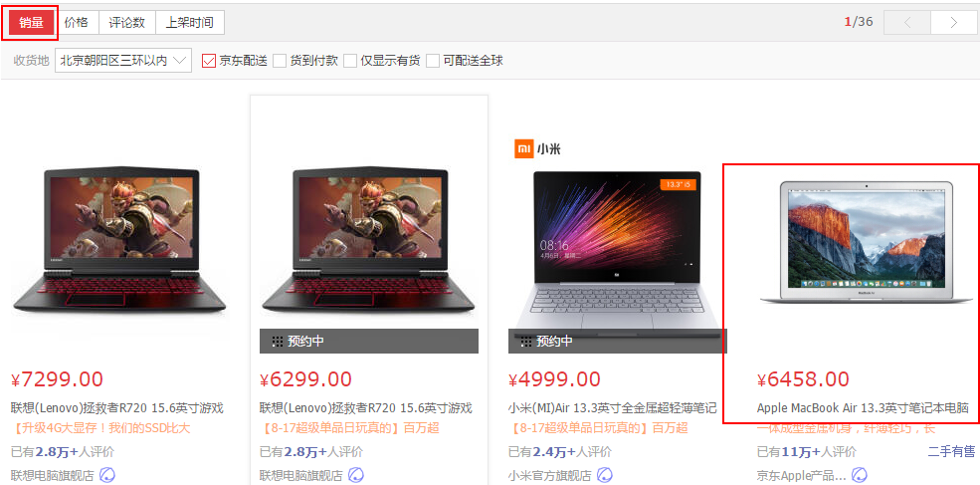The image size is (980, 485).
Task: Enable 可配送全球 checkbox
Action: pyautogui.click(x=433, y=61)
